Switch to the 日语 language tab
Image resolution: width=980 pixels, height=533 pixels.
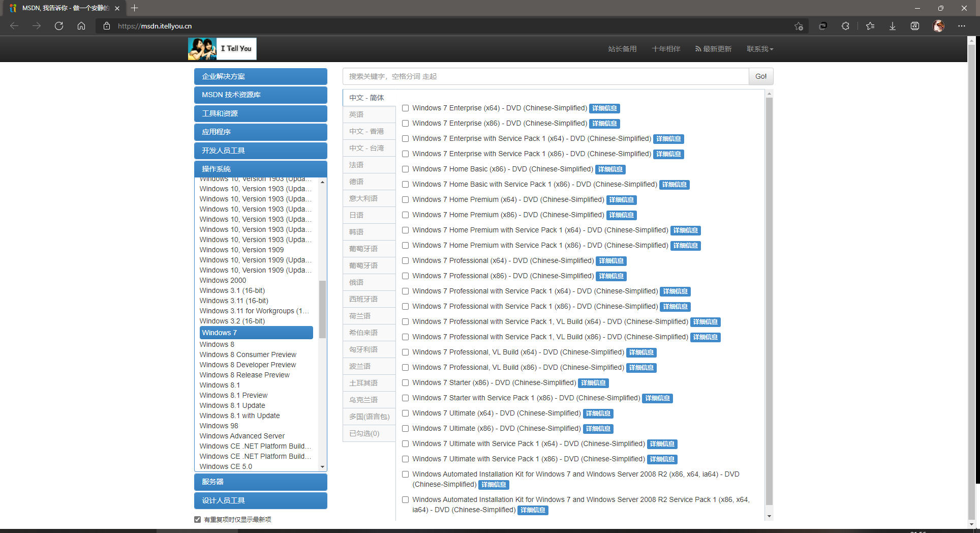point(369,215)
